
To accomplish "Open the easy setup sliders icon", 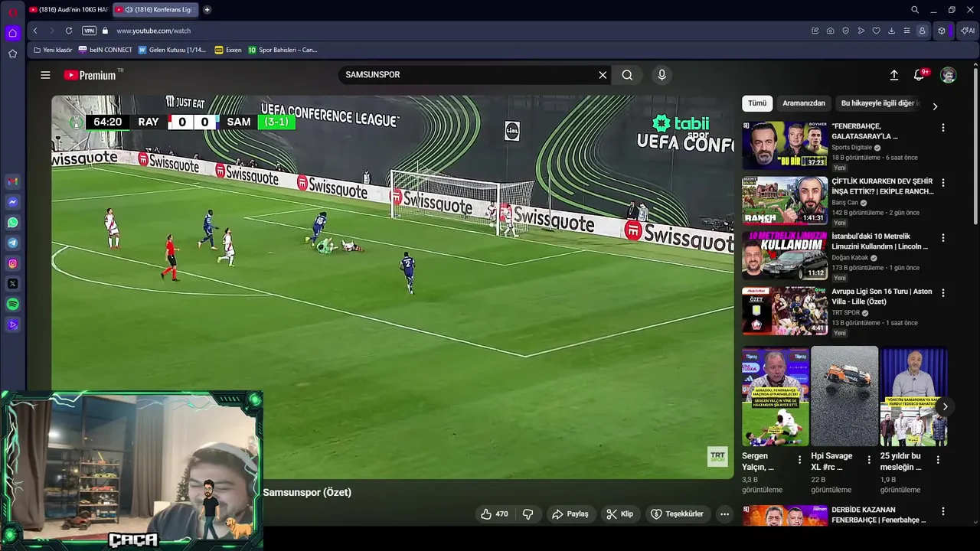I will 907,31.
